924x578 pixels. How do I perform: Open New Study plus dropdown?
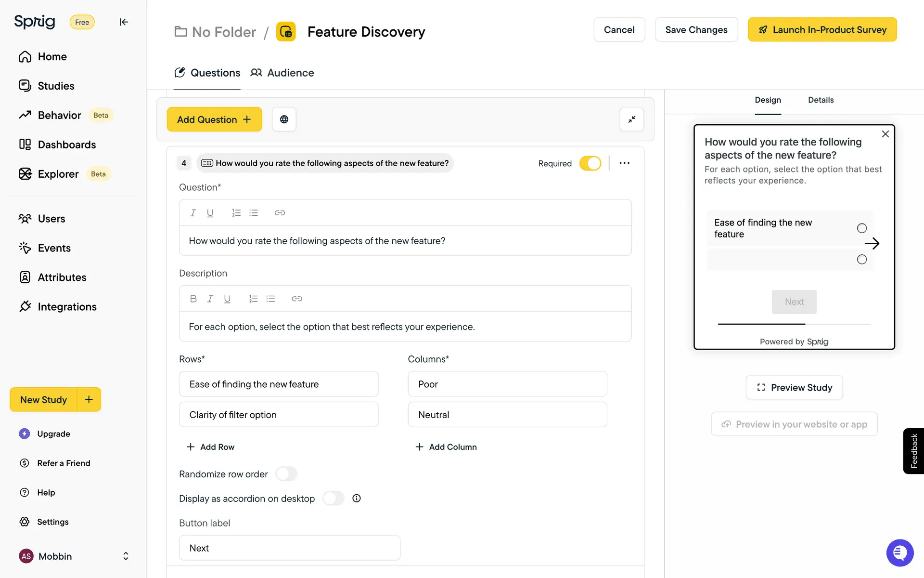click(x=89, y=400)
